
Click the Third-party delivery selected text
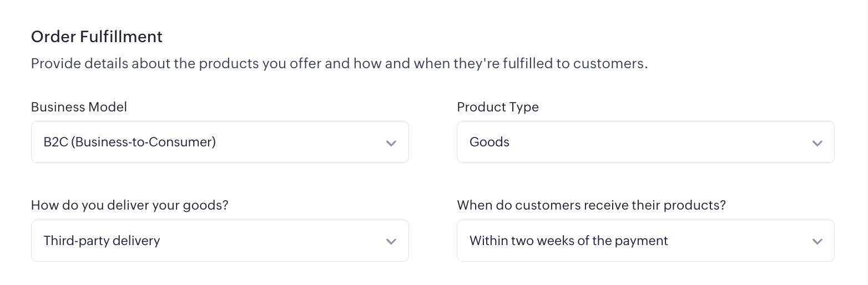(102, 241)
